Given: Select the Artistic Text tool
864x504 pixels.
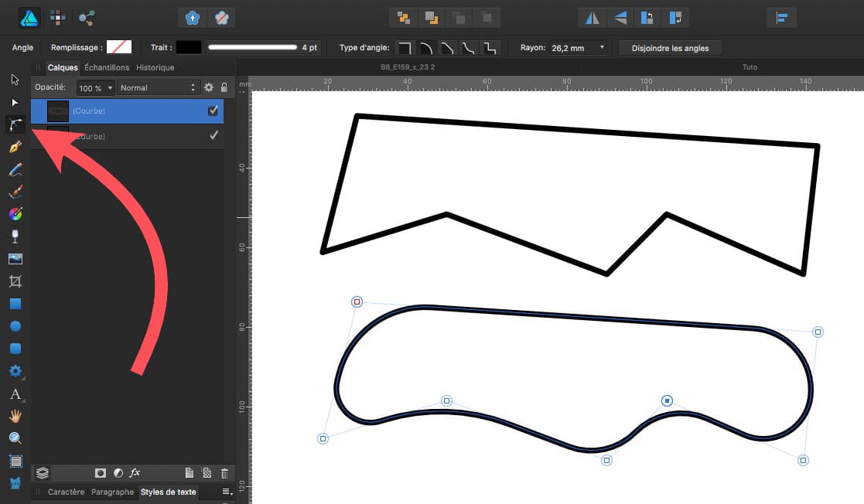Looking at the screenshot, I should 15,393.
